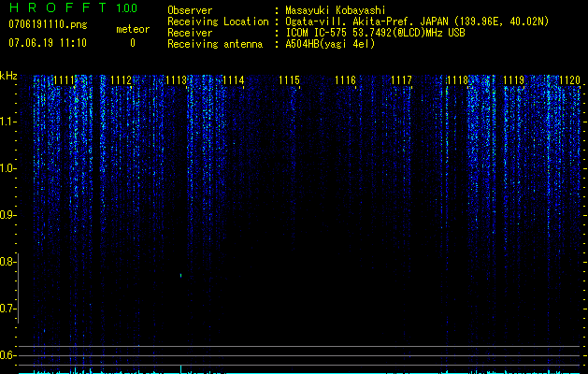Select the filename 0706191110.png
588x374 pixels.
tap(48, 24)
